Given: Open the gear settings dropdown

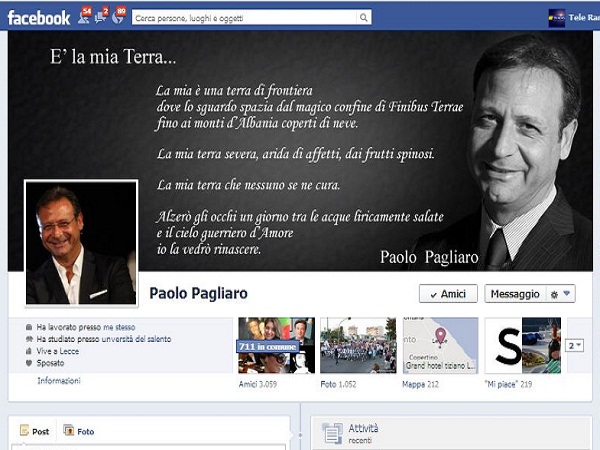Looking at the screenshot, I should pos(562,294).
